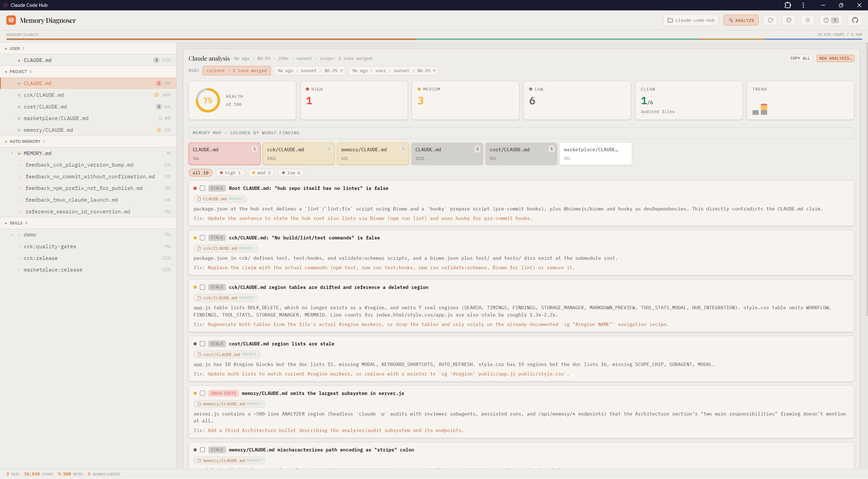
Task: Click the memory sources size bar
Action: point(434,39)
